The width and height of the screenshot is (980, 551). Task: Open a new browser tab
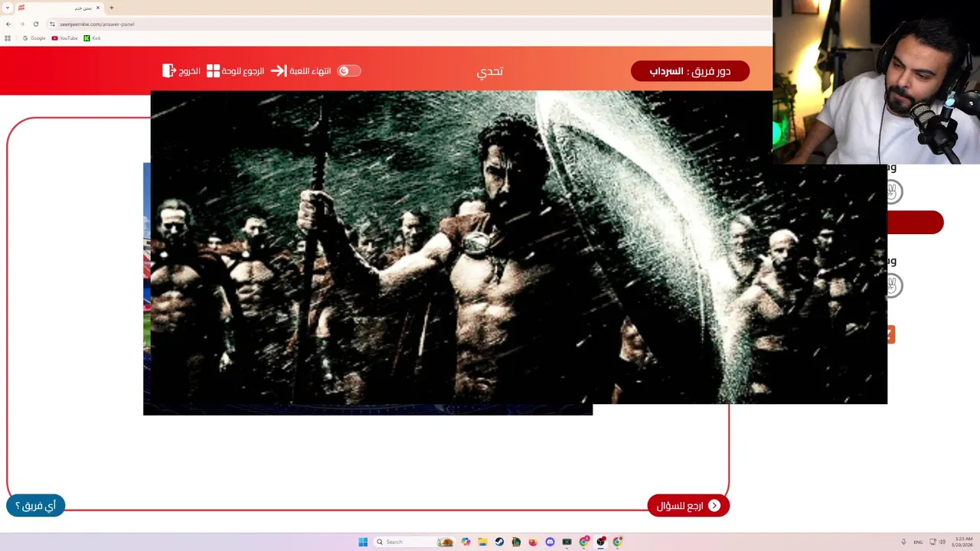click(111, 8)
